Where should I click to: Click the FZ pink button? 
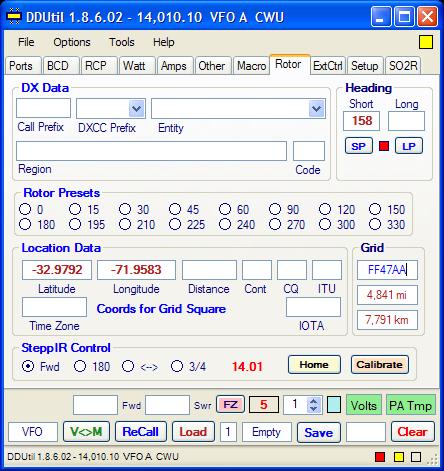click(230, 405)
